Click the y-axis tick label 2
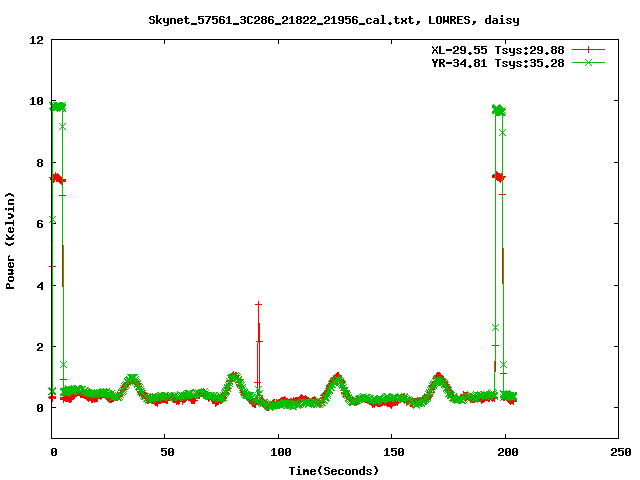This screenshot has height=480, width=640. tap(40, 347)
